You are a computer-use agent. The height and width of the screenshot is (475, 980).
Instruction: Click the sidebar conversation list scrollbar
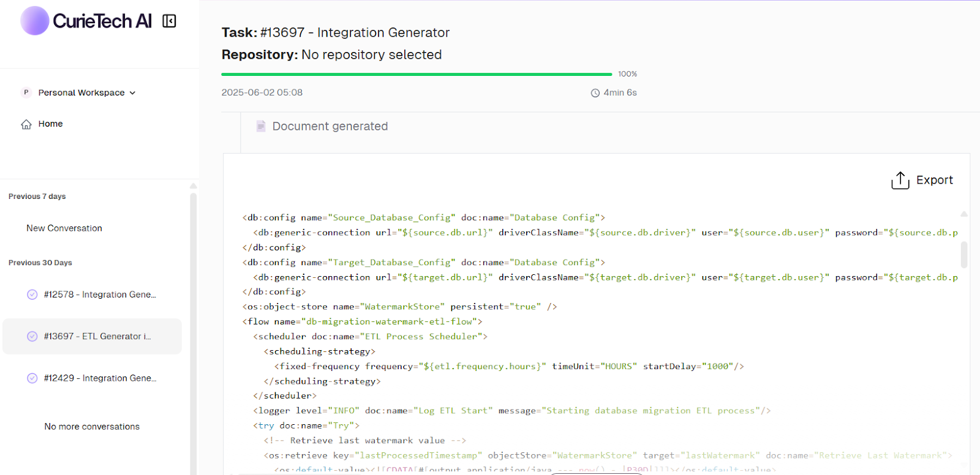[x=194, y=334]
